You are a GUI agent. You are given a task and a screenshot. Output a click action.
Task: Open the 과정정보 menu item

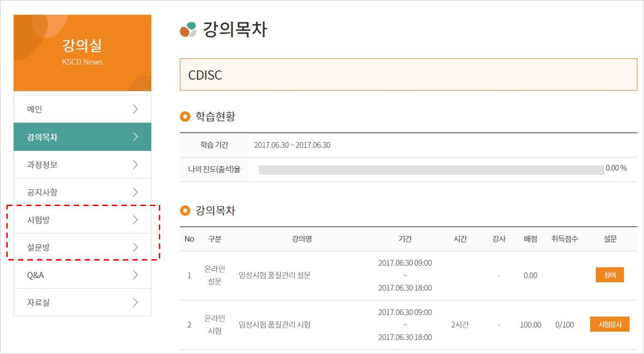[82, 164]
